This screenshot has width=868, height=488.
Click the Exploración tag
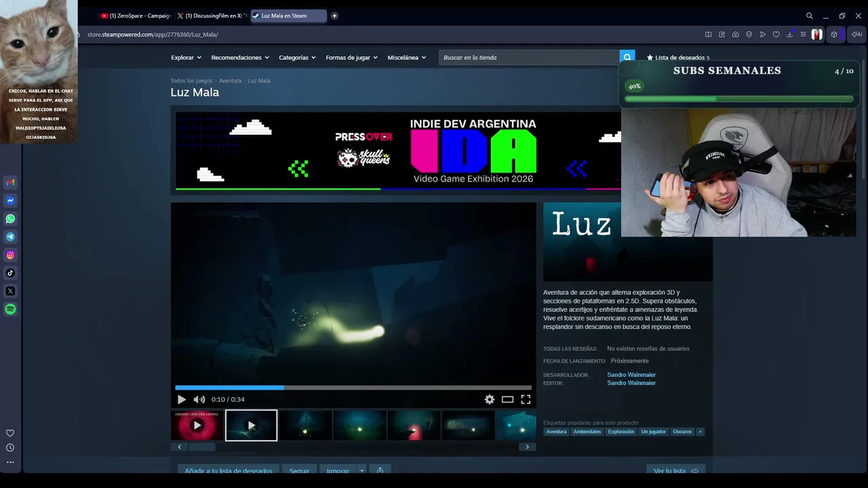coord(621,432)
